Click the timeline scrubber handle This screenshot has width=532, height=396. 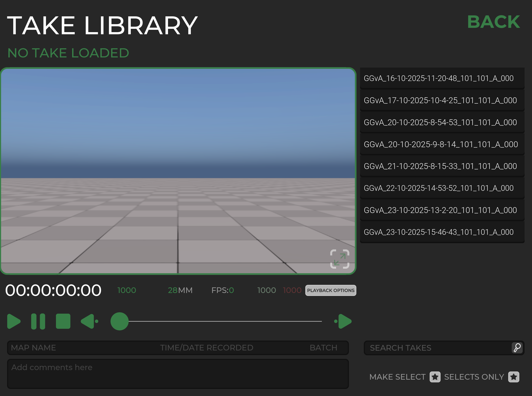(120, 321)
